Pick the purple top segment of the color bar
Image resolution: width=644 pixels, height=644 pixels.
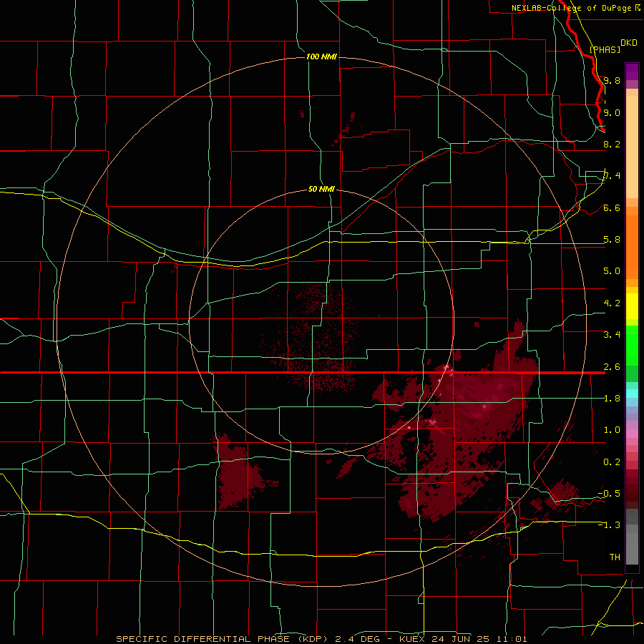(x=632, y=72)
